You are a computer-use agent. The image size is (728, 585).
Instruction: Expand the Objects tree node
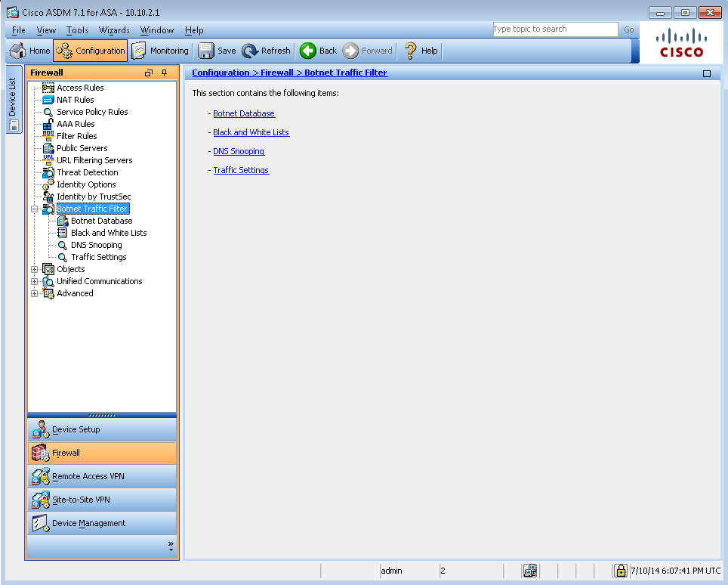[x=34, y=269]
